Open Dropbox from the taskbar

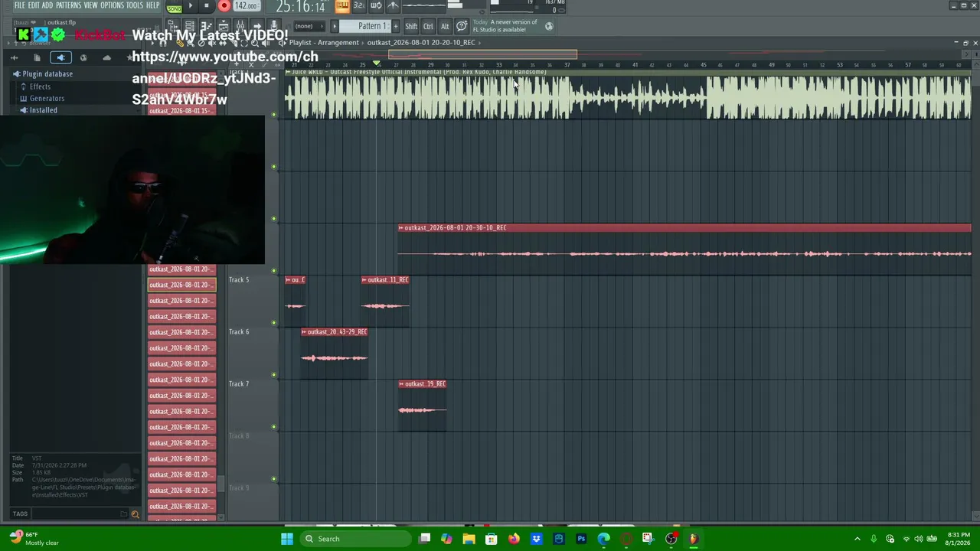(536, 539)
